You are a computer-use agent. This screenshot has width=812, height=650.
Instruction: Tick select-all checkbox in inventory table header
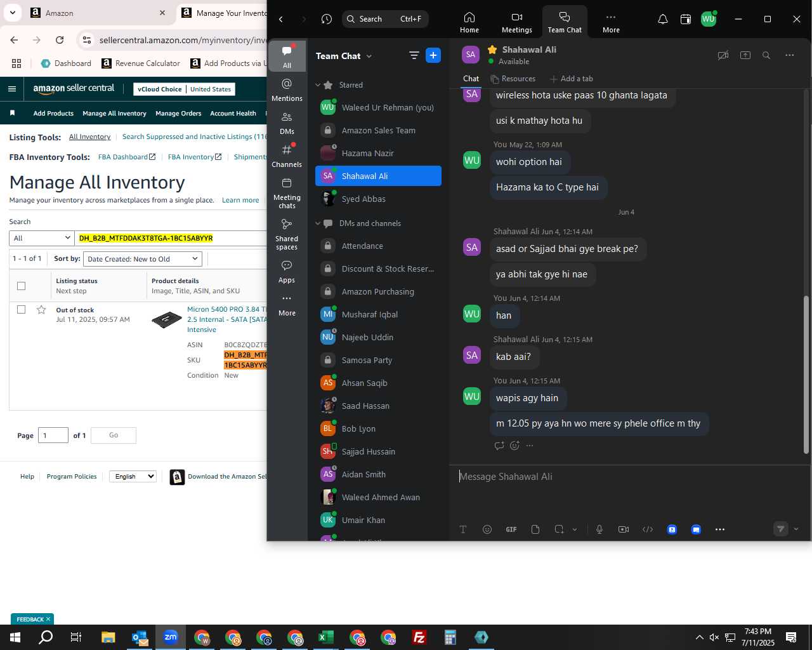(x=21, y=286)
